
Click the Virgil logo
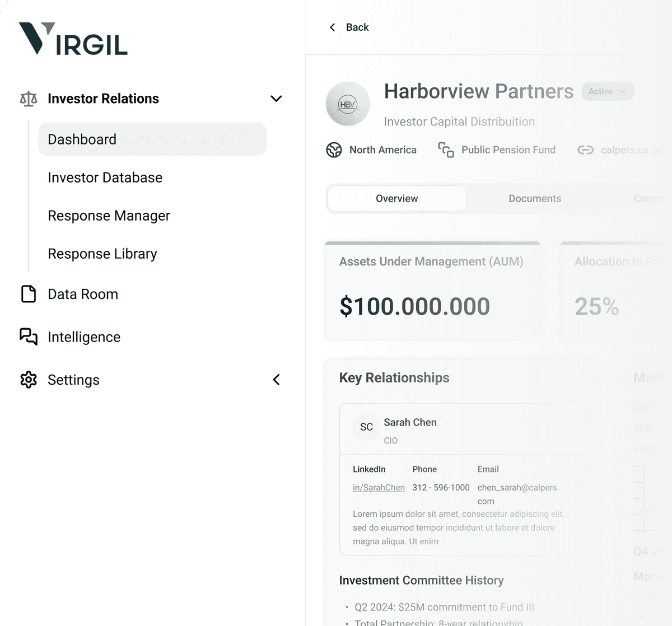coord(73,39)
